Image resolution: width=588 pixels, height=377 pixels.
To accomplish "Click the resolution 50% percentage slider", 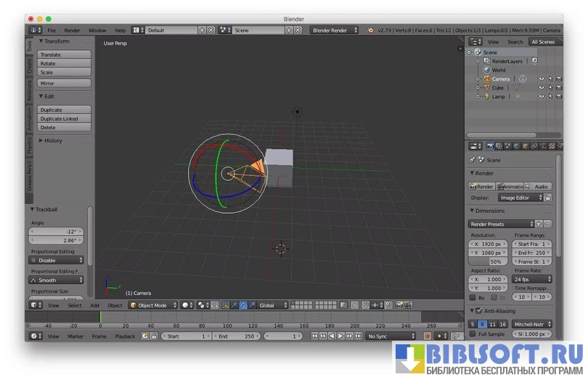I will [x=488, y=262].
